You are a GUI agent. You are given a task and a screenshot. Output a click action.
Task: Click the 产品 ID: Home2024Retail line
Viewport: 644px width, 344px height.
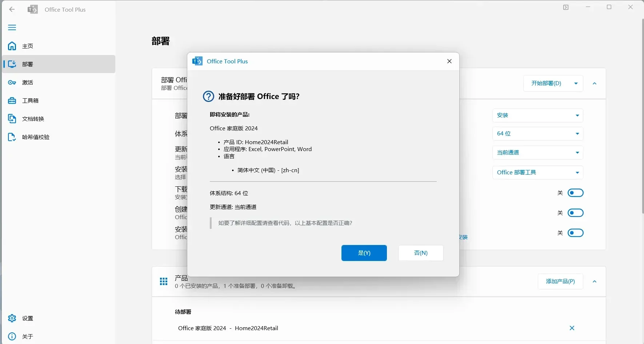(x=256, y=142)
